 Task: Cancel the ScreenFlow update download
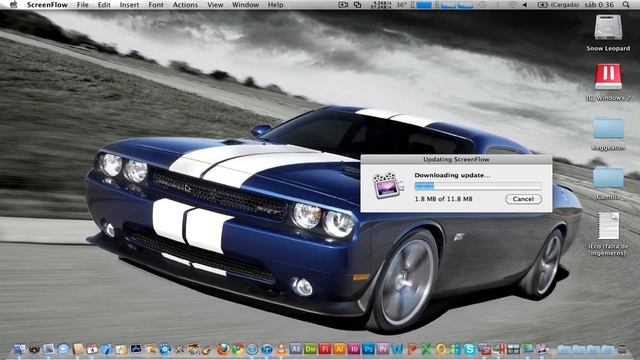(x=523, y=199)
